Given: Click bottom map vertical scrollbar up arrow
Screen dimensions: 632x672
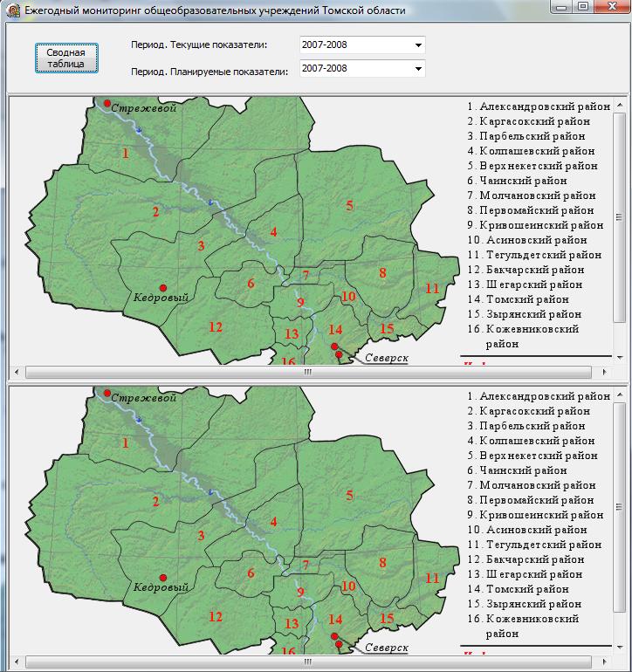Looking at the screenshot, I should (620, 394).
